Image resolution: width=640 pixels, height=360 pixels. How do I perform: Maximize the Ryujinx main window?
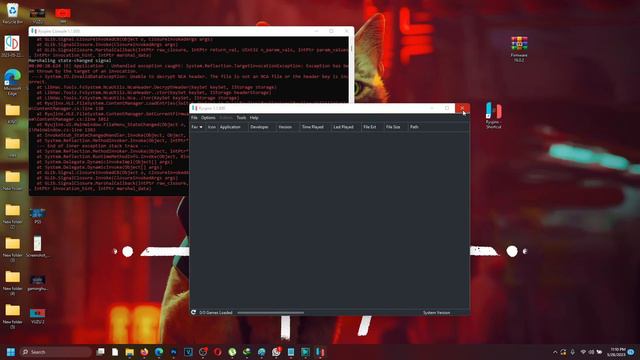tap(447, 108)
